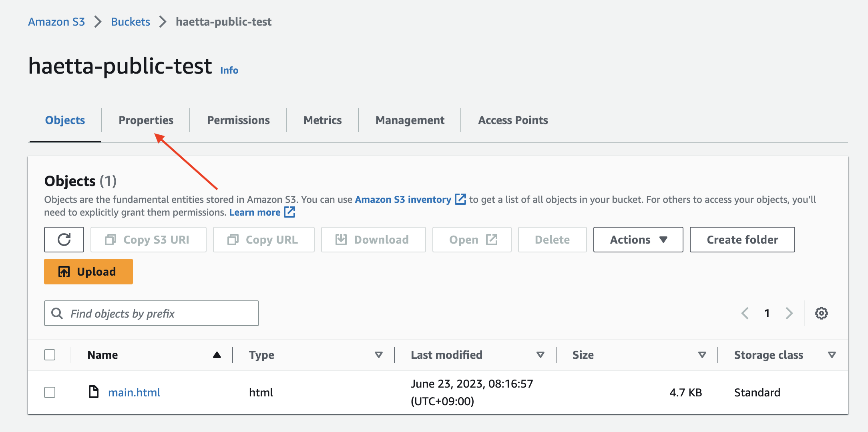Open the Permissions tab
This screenshot has height=432, width=868.
coord(238,120)
